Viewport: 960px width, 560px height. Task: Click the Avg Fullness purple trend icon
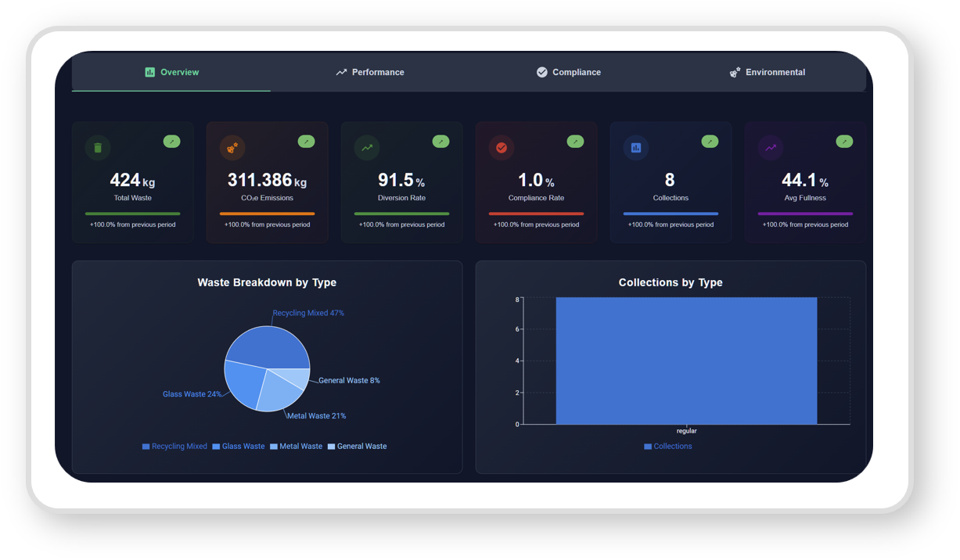[x=771, y=148]
